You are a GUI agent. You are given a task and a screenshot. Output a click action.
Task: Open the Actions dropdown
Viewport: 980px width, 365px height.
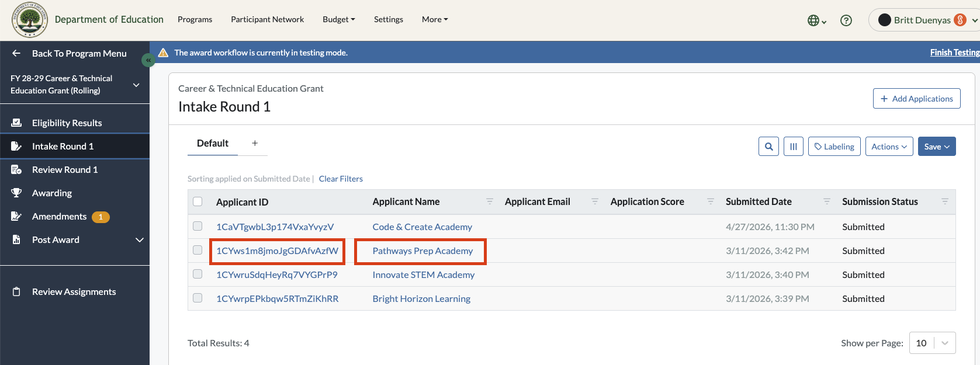(x=889, y=147)
